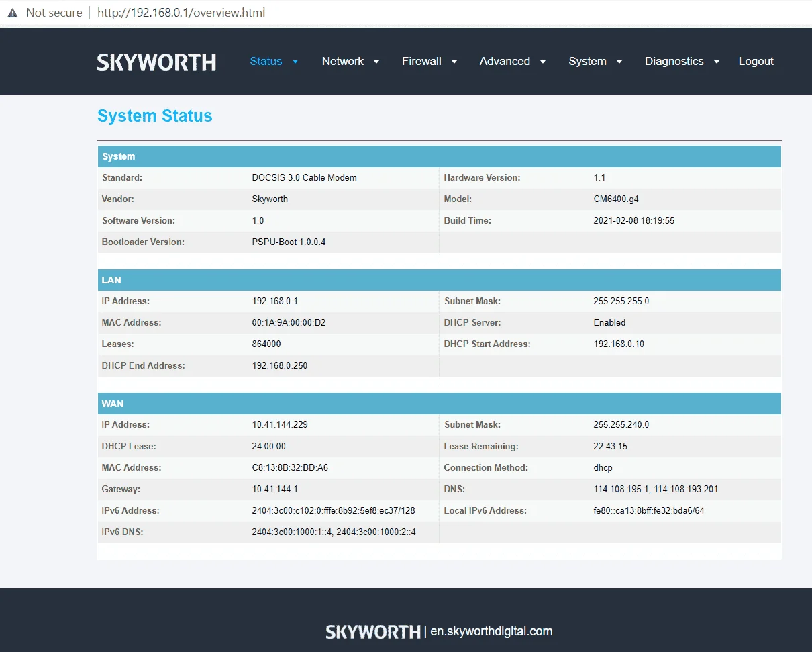Click the LAN section header bar

440,280
